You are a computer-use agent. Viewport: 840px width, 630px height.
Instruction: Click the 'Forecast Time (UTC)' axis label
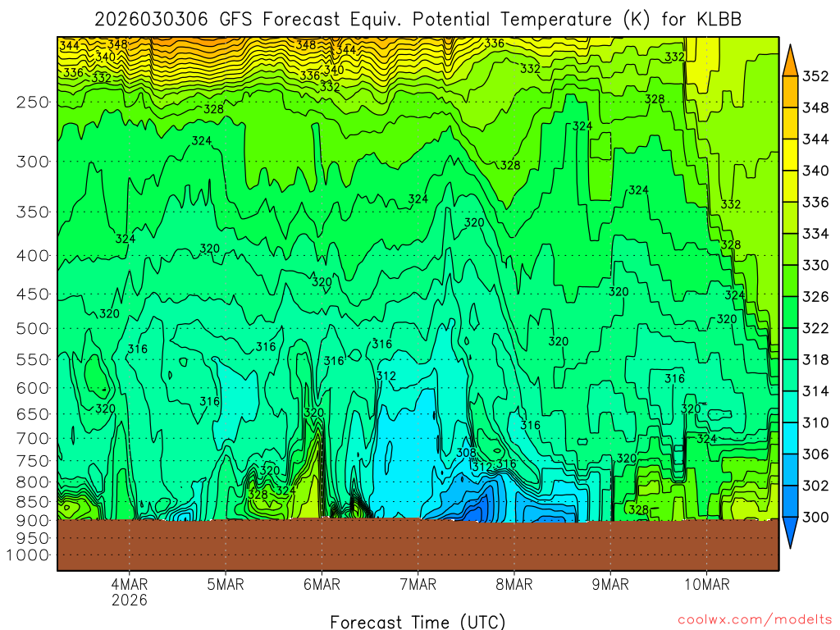[418, 622]
